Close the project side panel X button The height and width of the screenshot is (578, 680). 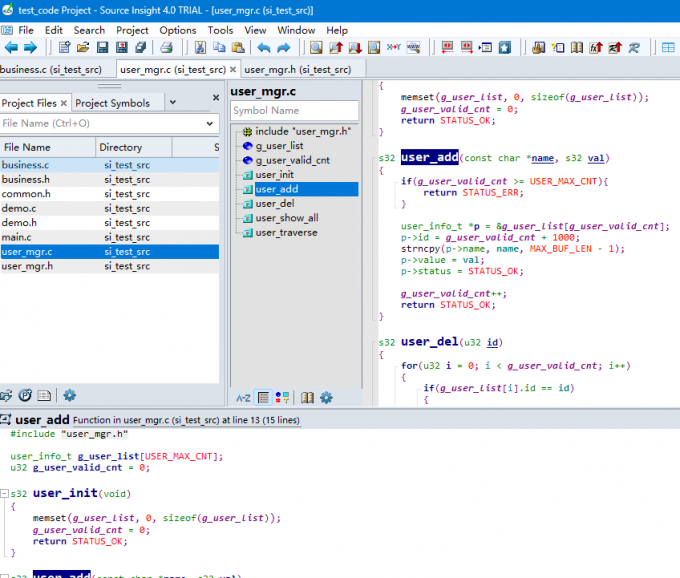click(x=216, y=98)
